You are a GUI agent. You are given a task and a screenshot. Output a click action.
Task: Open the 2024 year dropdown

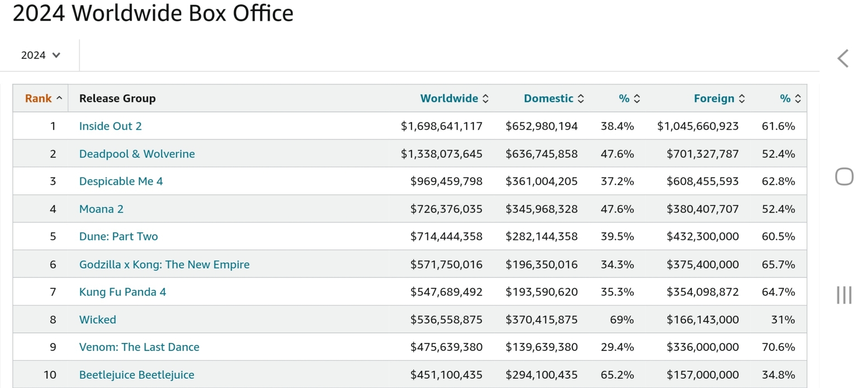pos(40,55)
